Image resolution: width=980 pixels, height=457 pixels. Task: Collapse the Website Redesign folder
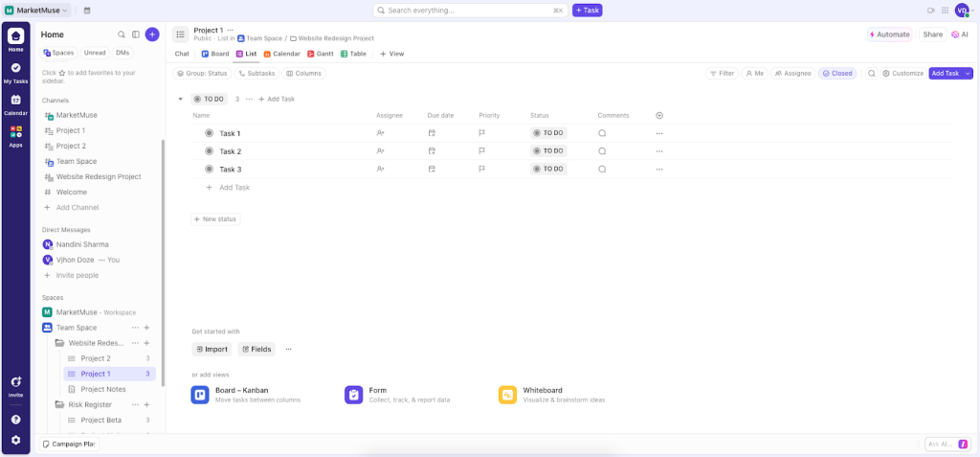59,343
